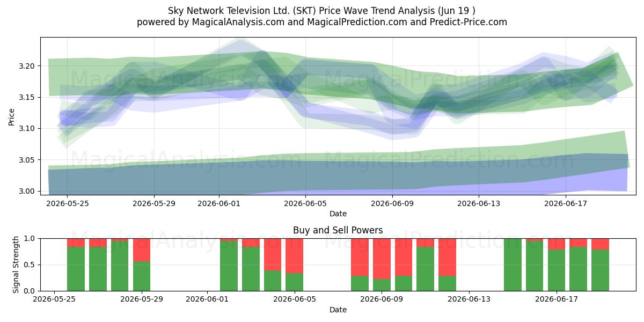Viewport: 644px width, 322px height.
Task: Click the green buy segment of the June 19 bar
Action: (x=600, y=270)
